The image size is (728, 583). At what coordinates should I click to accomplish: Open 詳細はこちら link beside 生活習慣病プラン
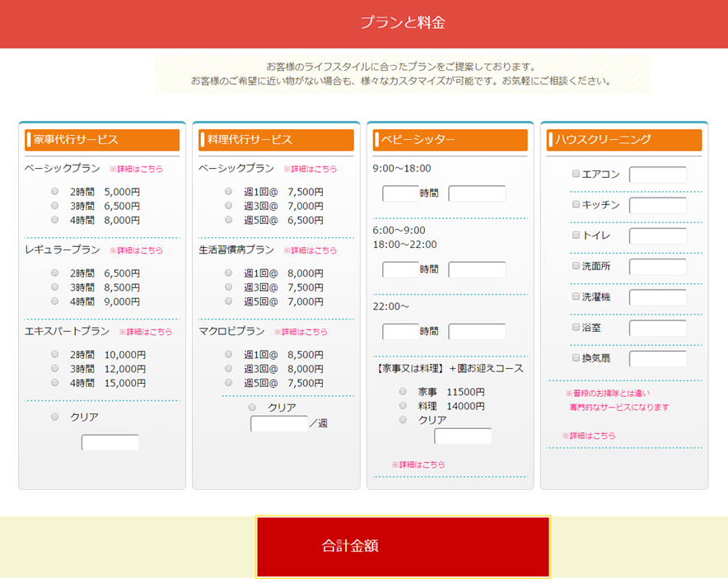(x=310, y=250)
